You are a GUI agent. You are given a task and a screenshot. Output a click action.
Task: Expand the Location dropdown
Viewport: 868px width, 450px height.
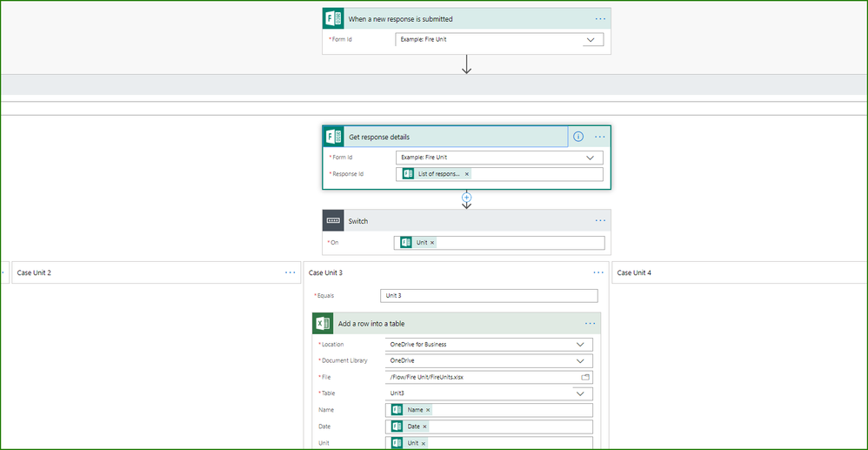coord(580,344)
